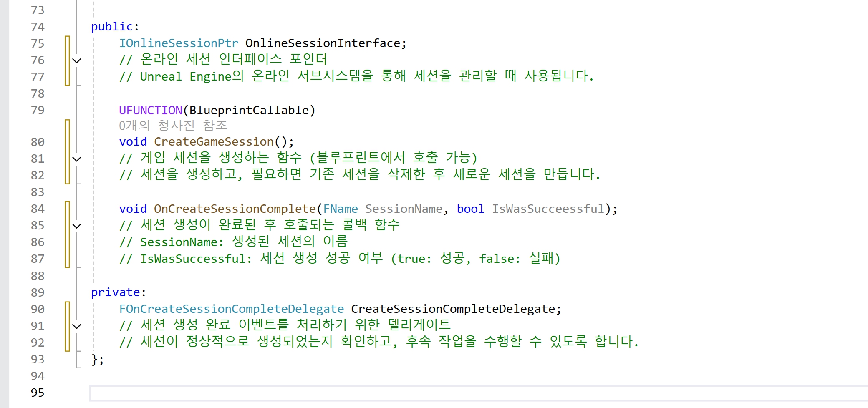Collapse the comment block at line 76
The height and width of the screenshot is (408, 868).
pyautogui.click(x=77, y=60)
